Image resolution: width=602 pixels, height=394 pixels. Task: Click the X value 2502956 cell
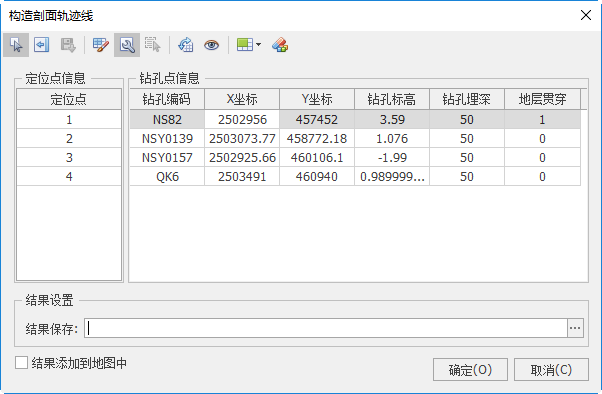point(242,119)
